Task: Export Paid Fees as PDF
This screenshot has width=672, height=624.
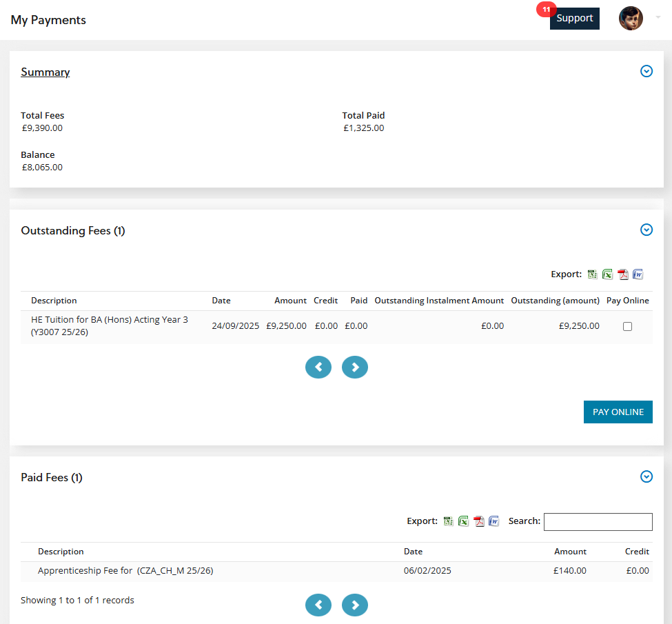Action: 479,521
